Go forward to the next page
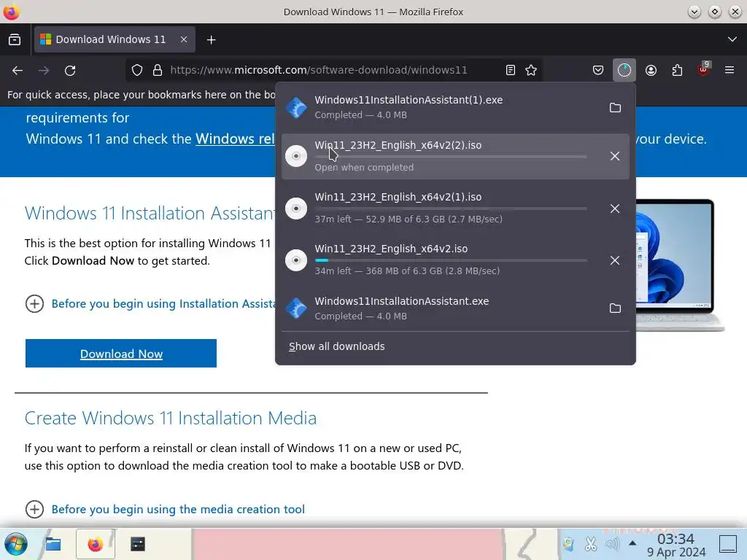This screenshot has width=747, height=560. click(x=44, y=71)
